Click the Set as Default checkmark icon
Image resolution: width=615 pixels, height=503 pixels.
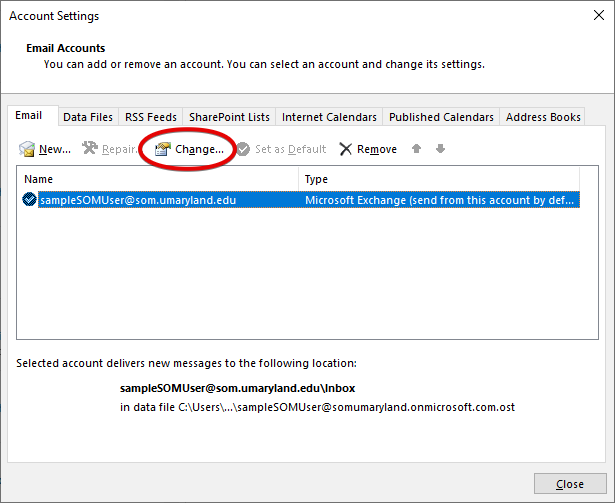pos(243,149)
